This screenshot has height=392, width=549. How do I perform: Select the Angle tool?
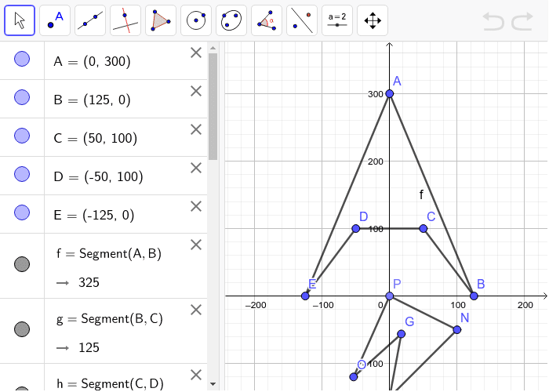(x=267, y=20)
